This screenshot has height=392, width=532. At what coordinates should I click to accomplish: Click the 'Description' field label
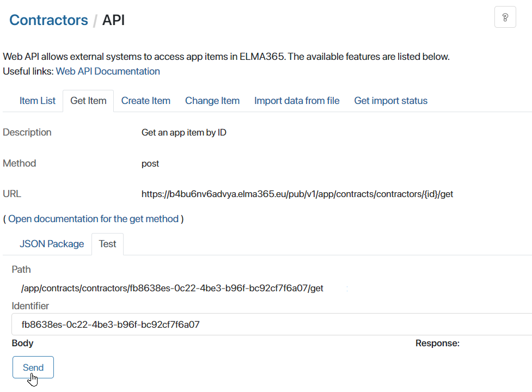27,132
